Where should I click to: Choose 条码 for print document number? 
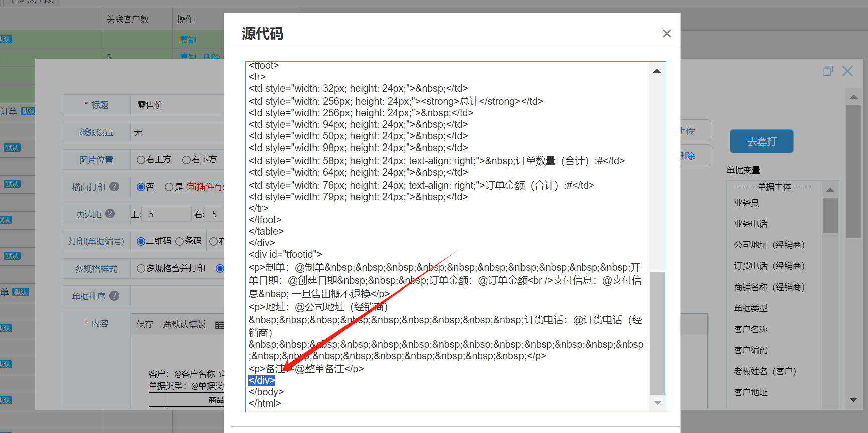pos(180,241)
